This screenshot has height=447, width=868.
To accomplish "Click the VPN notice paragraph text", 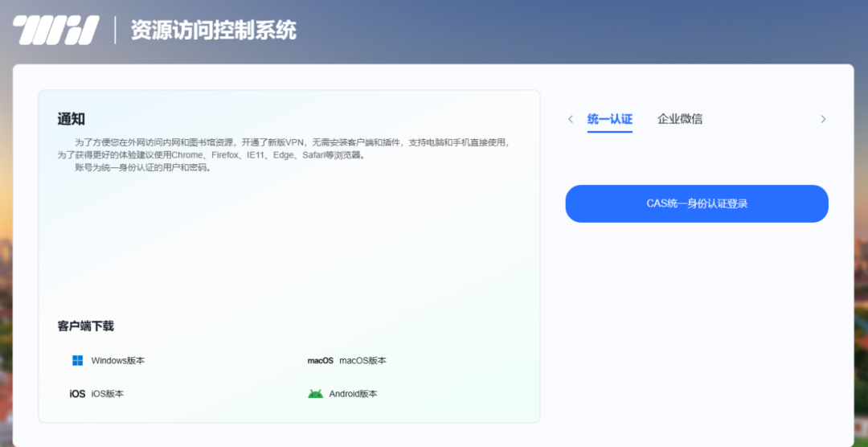I will point(289,142).
